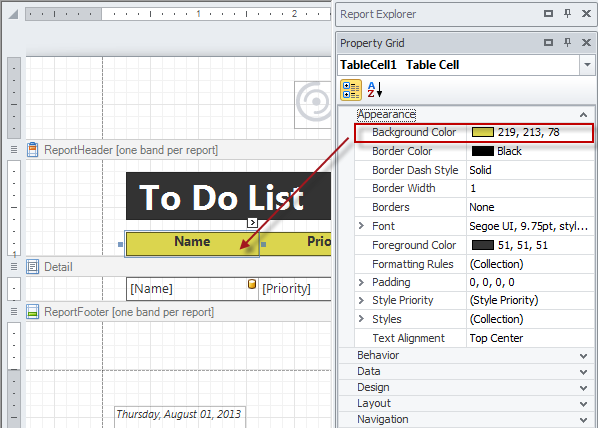598x428 pixels.
Task: Maximize the Property Grid panel
Action: 548,42
